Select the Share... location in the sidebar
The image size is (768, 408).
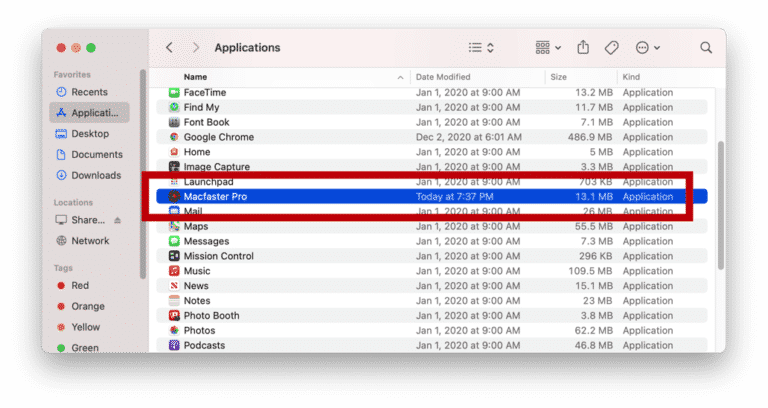[81, 220]
